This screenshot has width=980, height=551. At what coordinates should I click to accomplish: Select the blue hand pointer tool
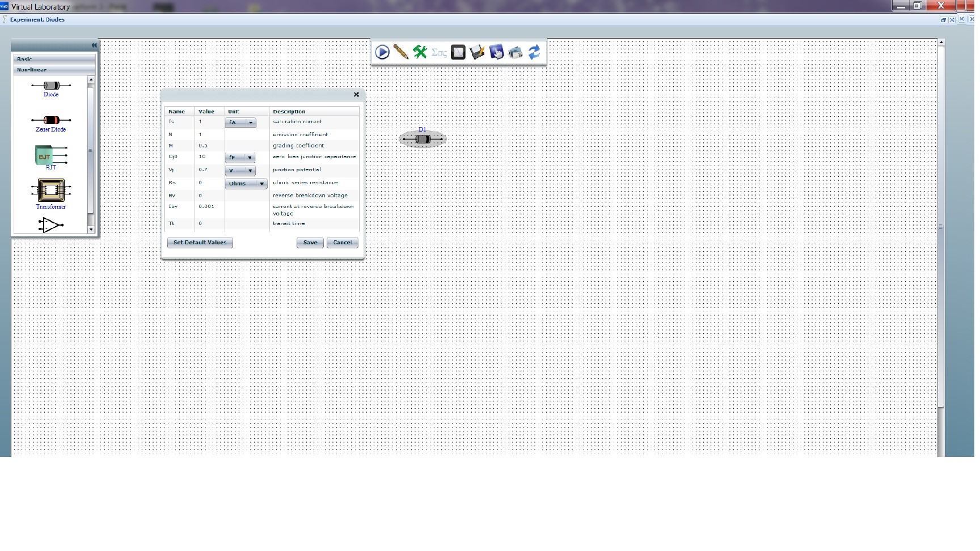496,52
